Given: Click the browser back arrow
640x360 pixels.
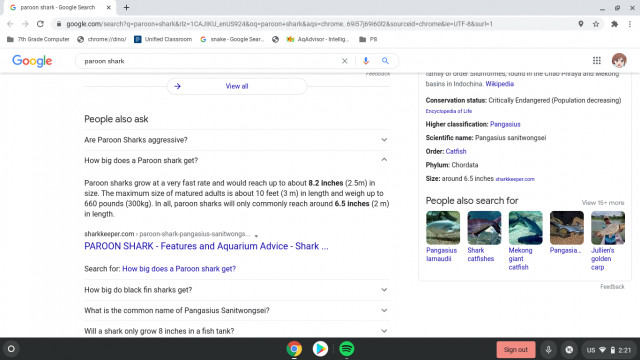Looking at the screenshot, I should tap(10, 24).
